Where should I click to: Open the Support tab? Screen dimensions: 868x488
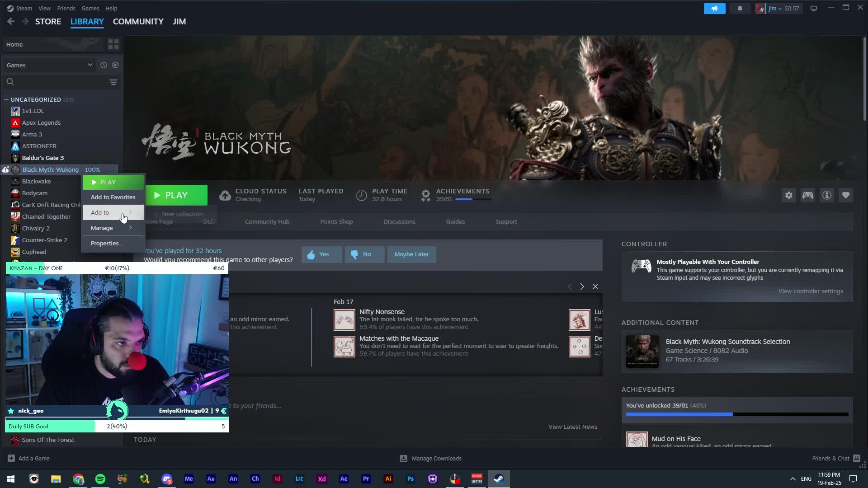[506, 221]
